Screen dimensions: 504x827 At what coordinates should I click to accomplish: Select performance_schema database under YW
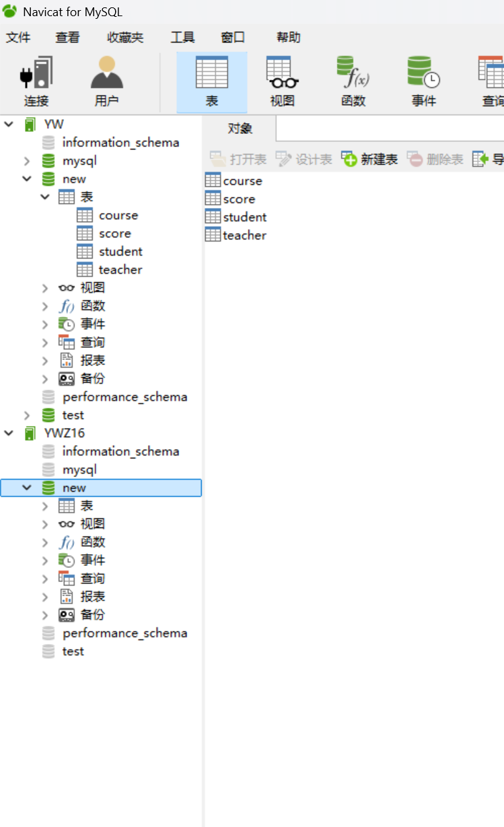124,397
